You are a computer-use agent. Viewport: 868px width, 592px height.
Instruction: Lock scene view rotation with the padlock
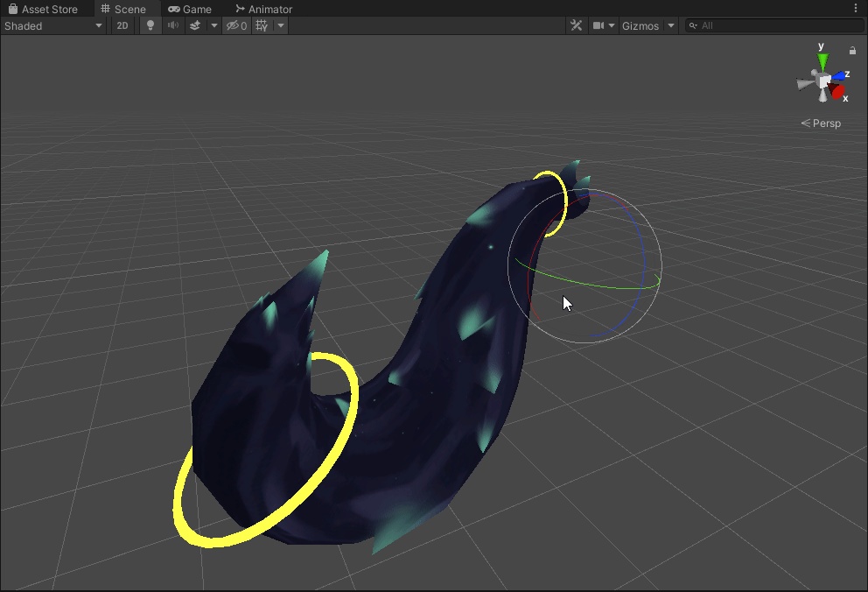[852, 50]
